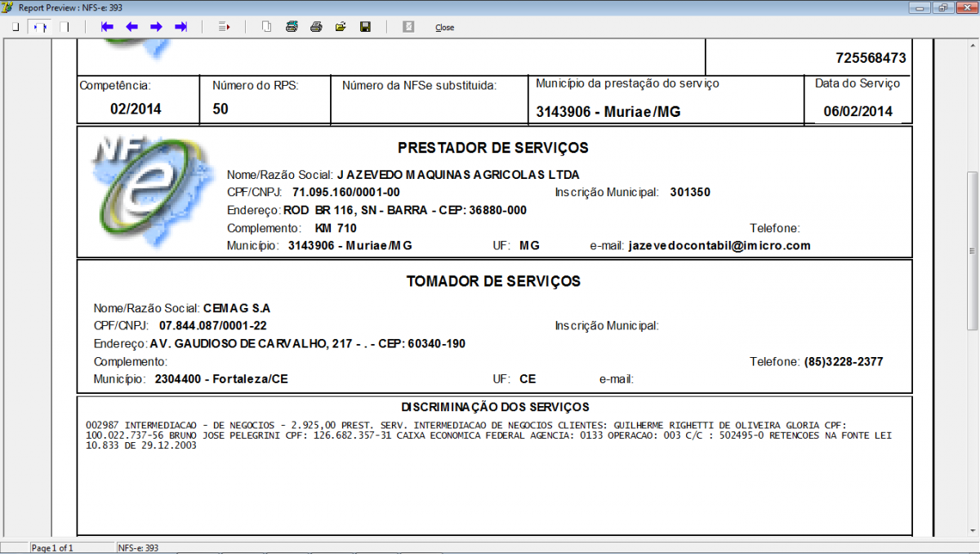Click the phone number (85)3228-2377
This screenshot has width=980, height=554.
tap(844, 361)
